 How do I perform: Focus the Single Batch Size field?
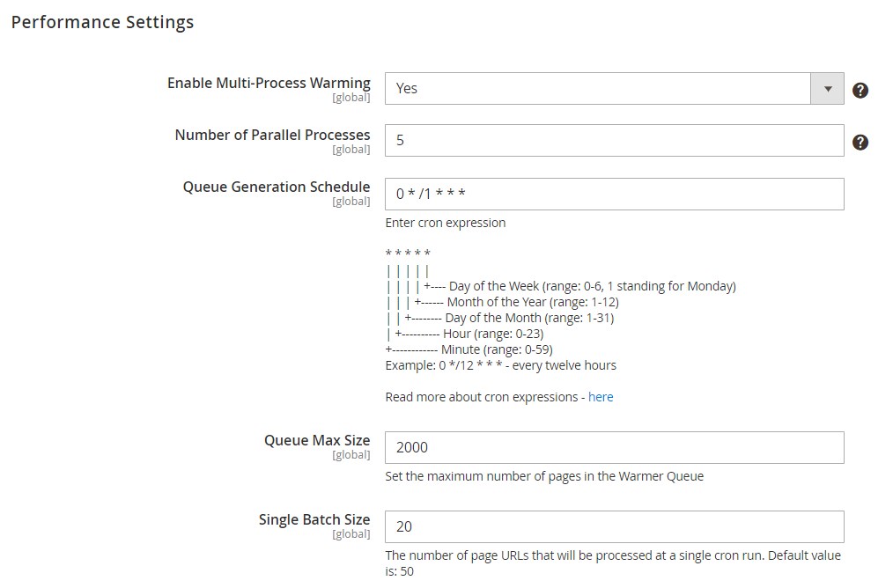[614, 526]
